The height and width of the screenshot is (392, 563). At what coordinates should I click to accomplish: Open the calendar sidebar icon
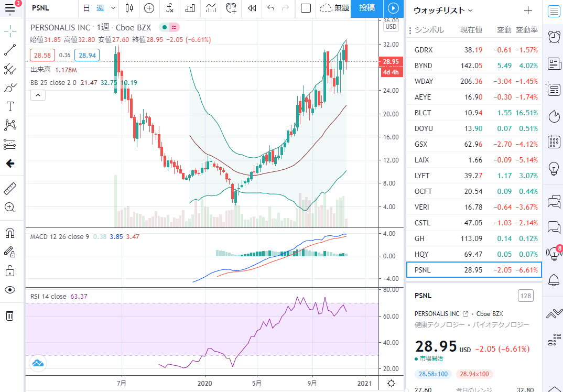(554, 141)
